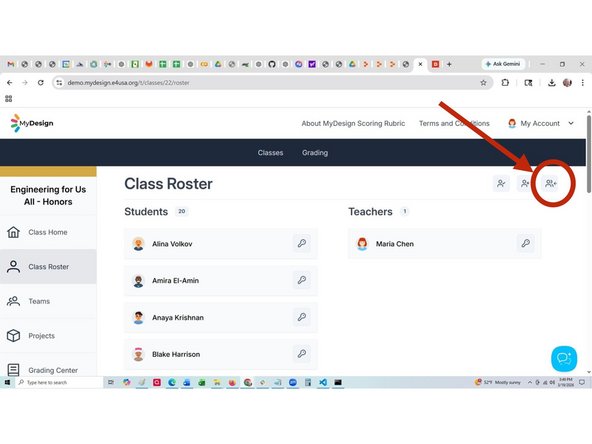Image resolution: width=592 pixels, height=444 pixels.
Task: Switch to the GitHub tab
Action: (272, 64)
